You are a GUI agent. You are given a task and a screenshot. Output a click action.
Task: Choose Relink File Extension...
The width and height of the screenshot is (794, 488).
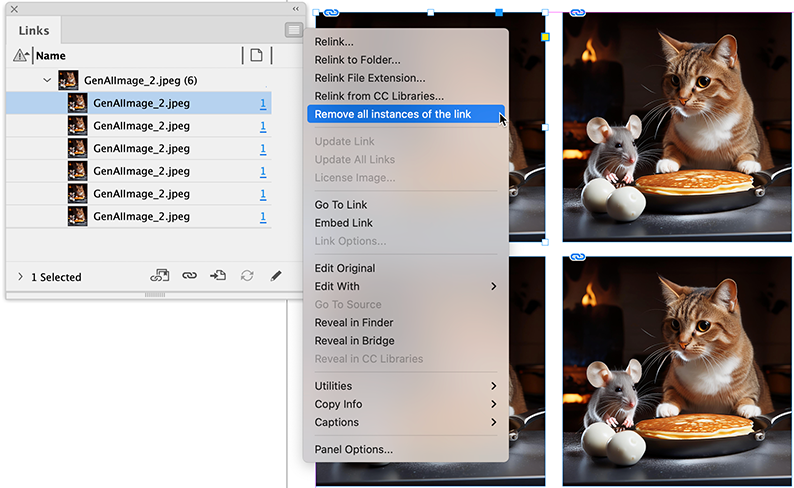point(406,78)
